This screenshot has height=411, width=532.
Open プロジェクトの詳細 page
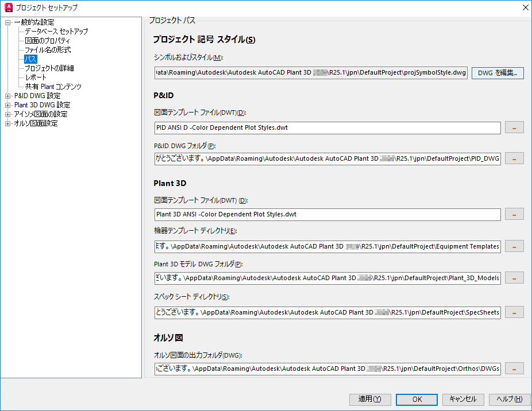pos(49,68)
